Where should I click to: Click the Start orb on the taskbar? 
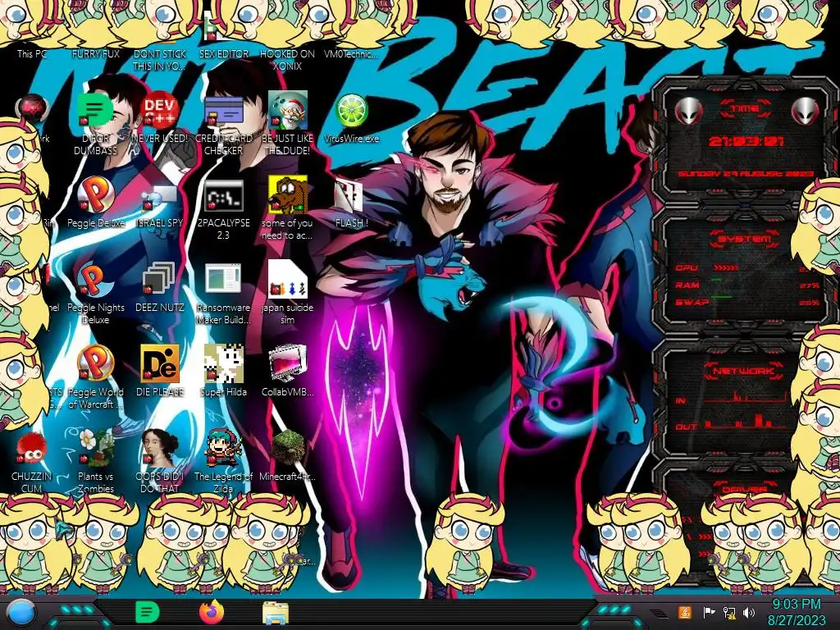[21, 613]
